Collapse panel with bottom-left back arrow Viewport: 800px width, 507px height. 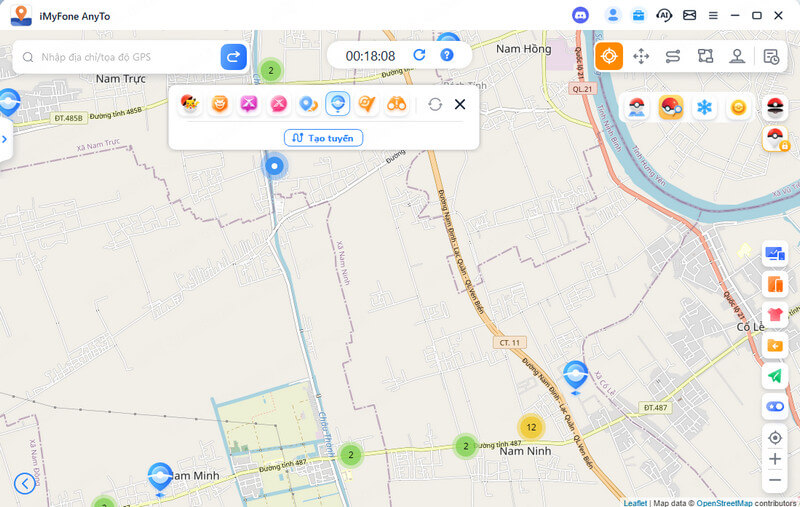click(x=24, y=483)
